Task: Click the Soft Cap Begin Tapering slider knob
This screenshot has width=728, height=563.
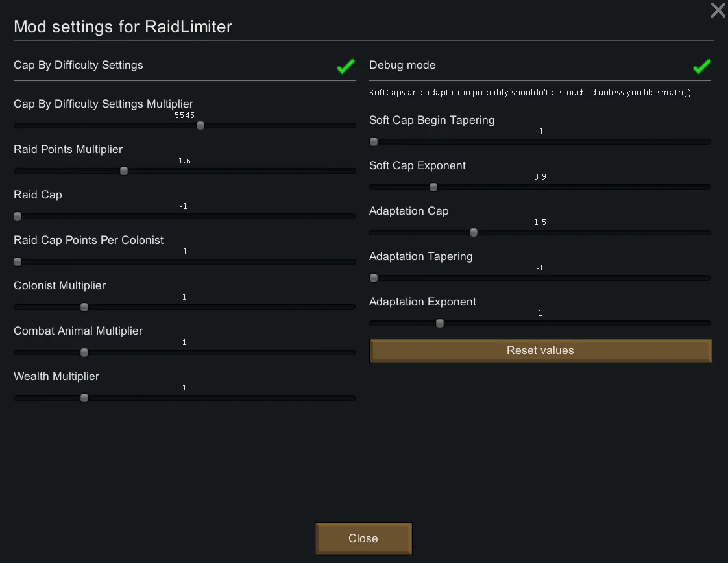Action: coord(374,141)
